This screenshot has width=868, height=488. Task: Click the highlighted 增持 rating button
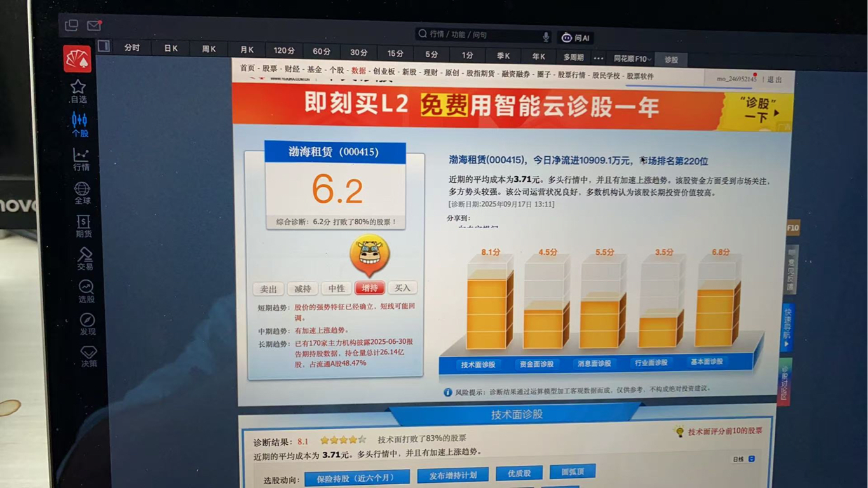[x=370, y=288]
